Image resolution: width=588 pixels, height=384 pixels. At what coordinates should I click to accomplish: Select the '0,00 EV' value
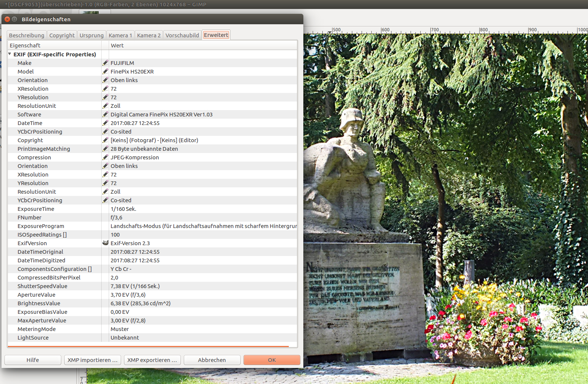click(x=120, y=312)
